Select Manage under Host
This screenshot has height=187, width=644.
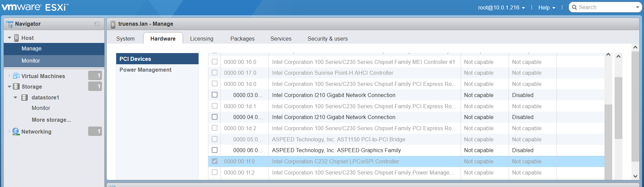pyautogui.click(x=54, y=49)
